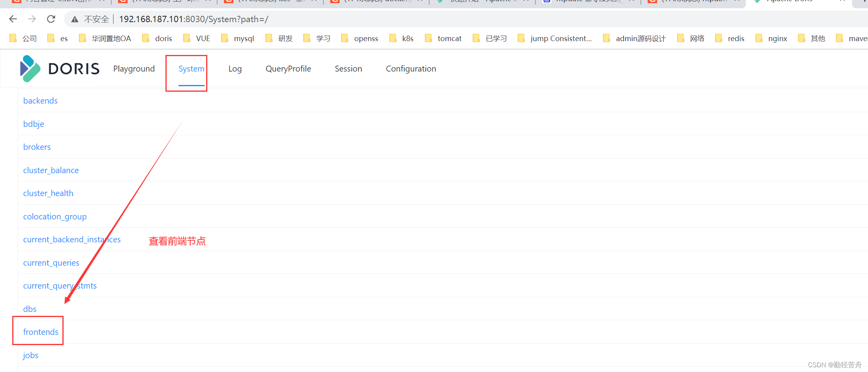868x372 pixels.
Task: Open the current_queries link
Action: (x=51, y=263)
